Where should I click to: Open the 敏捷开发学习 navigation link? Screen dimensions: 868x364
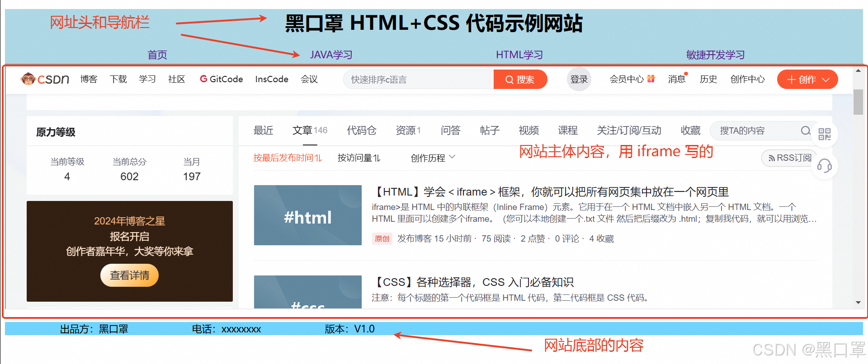[715, 55]
